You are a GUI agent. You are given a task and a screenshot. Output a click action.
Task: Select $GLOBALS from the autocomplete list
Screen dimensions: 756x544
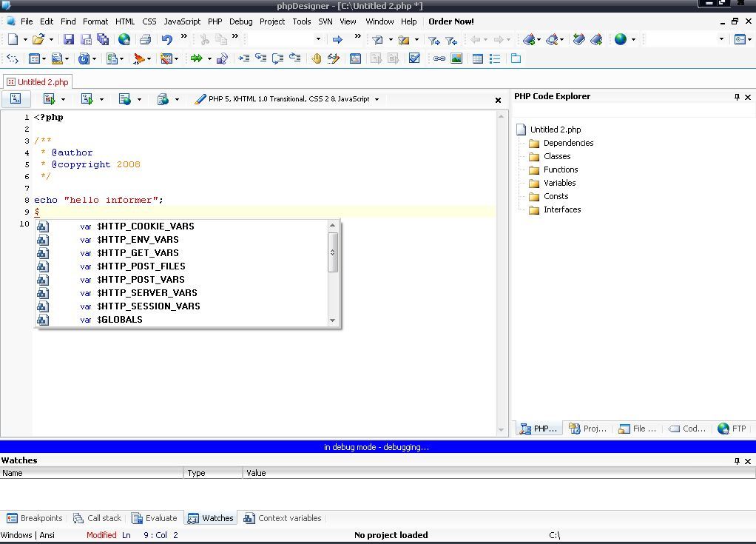point(182,320)
